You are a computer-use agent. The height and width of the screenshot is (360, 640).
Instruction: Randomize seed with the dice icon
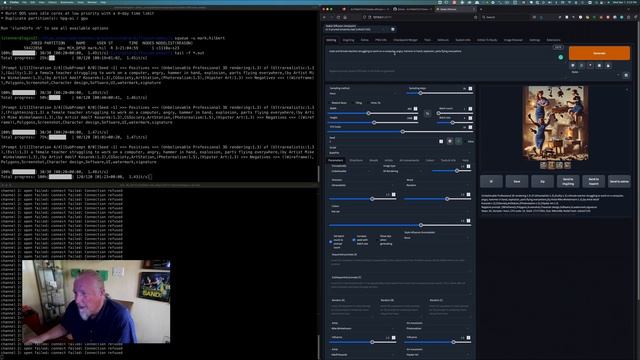click(x=450, y=141)
